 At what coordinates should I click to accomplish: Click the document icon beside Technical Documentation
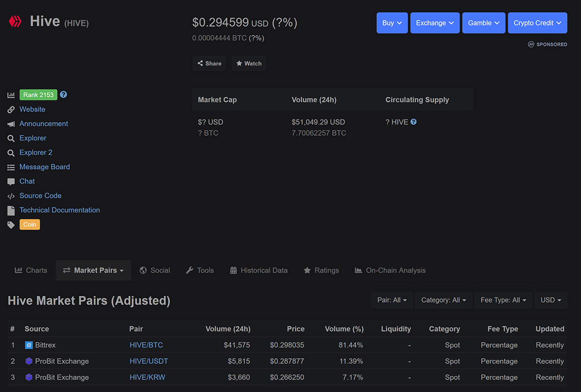tap(11, 210)
